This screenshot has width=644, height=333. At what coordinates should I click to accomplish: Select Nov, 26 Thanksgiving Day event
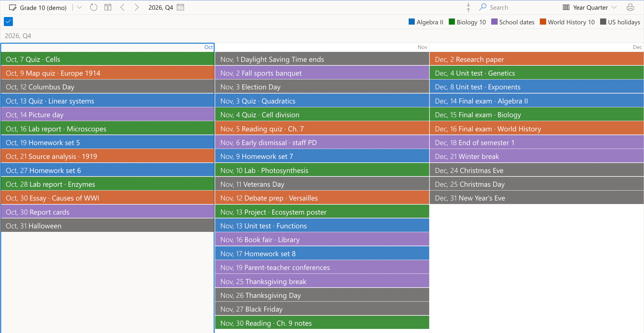click(x=322, y=295)
